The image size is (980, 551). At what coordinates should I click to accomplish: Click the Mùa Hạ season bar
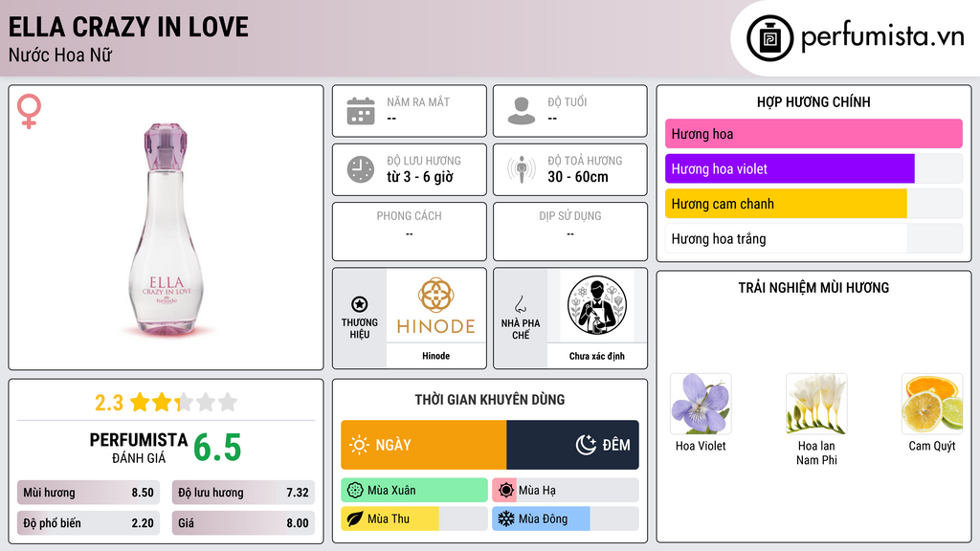coord(566,491)
